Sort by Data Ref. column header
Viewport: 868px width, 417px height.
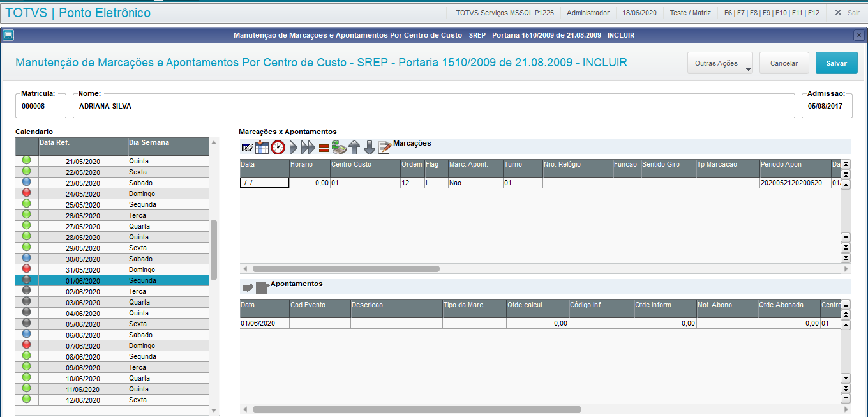83,146
